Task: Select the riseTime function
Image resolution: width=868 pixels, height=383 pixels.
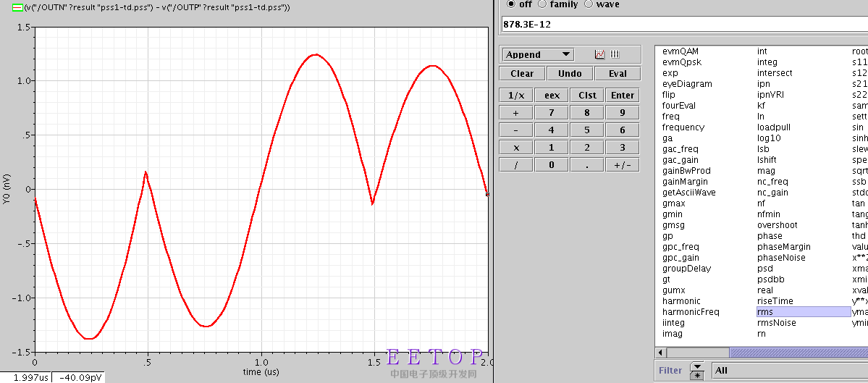Action: point(775,301)
